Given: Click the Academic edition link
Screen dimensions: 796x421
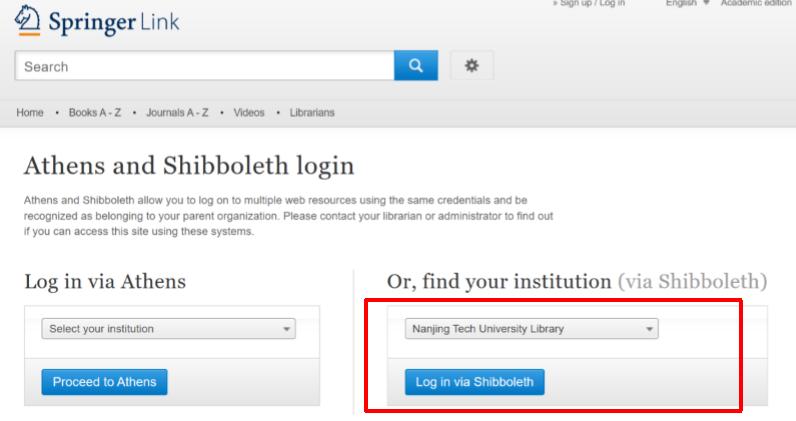Looking at the screenshot, I should 755,3.
